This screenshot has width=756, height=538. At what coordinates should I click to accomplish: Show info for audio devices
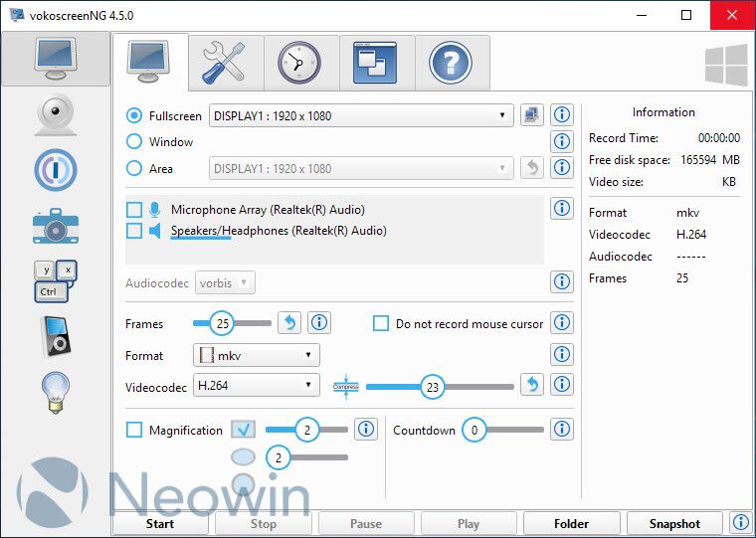[x=562, y=208]
